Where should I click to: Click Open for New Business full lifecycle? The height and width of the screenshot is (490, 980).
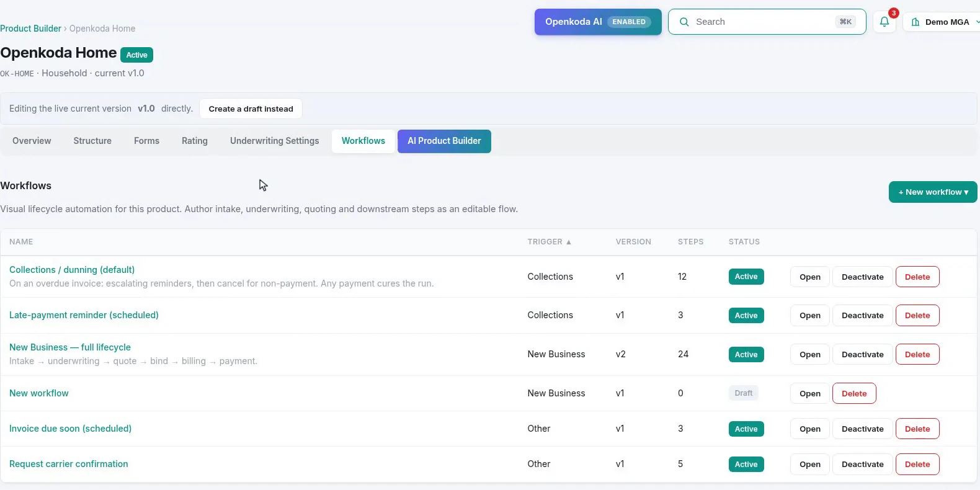point(810,354)
